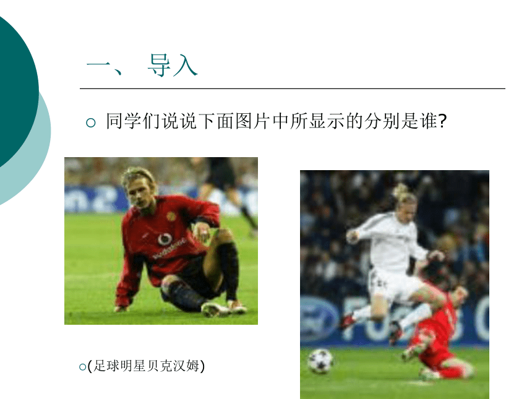Select the right photo of jumping player
The height and width of the screenshot is (399, 532).
(395, 285)
